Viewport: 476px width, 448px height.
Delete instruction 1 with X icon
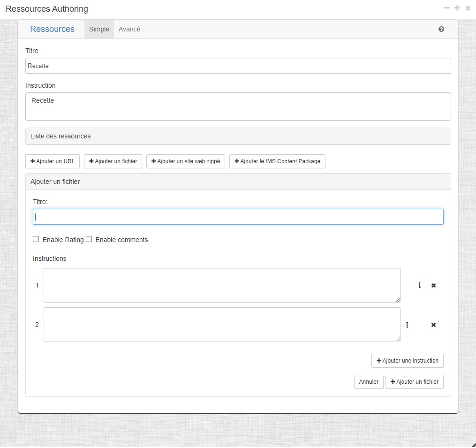[x=433, y=285]
